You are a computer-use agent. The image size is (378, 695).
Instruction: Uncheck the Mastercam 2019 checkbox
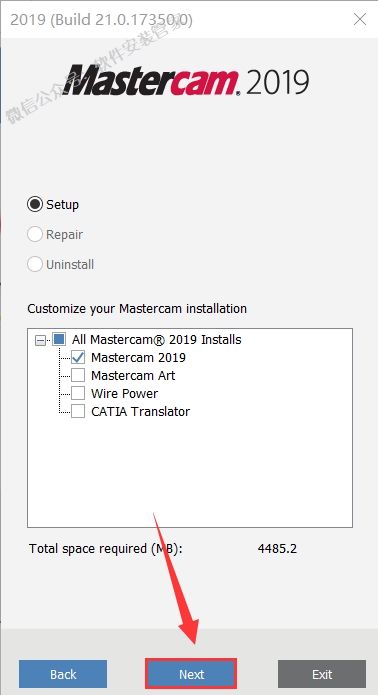[x=78, y=358]
